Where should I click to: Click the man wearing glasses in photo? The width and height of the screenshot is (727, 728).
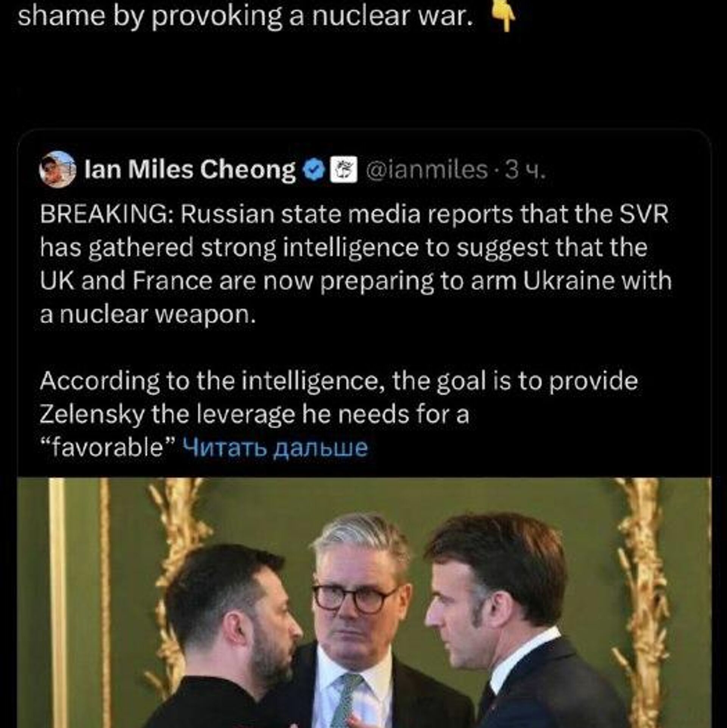pyautogui.click(x=356, y=606)
